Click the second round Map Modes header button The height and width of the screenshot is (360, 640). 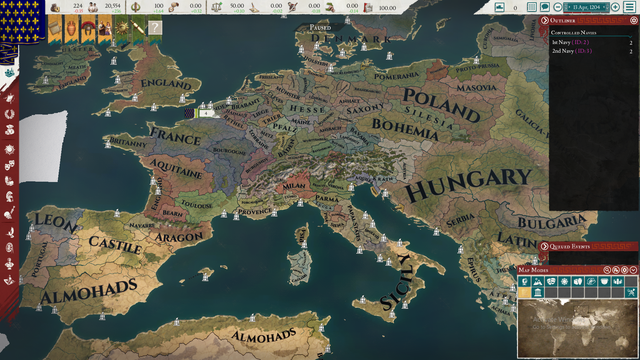click(x=616, y=270)
